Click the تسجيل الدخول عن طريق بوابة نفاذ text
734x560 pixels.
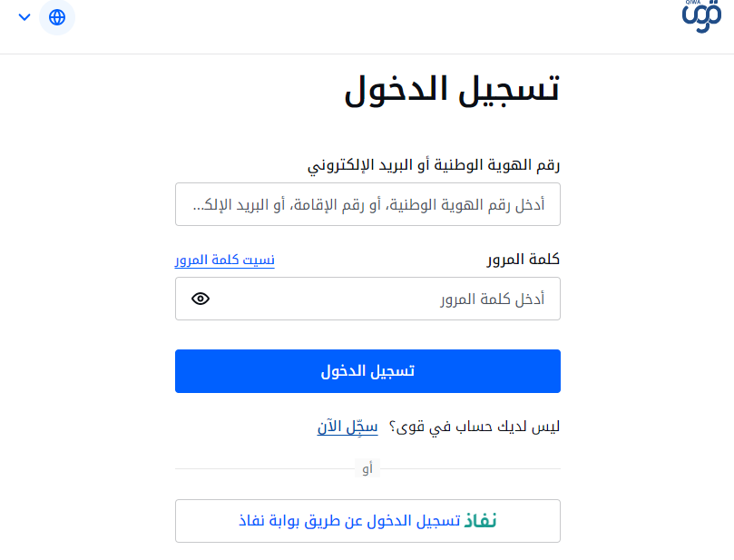click(349, 521)
